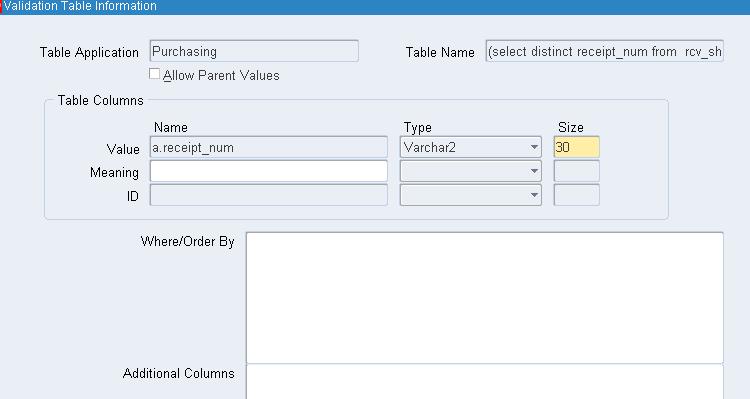Click the Value row label

(x=123, y=149)
